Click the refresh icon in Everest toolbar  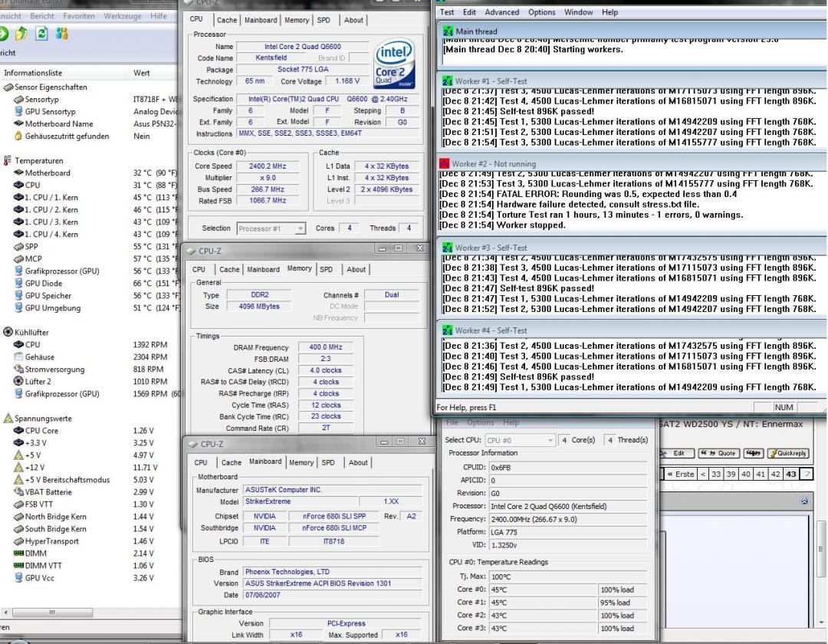point(41,34)
